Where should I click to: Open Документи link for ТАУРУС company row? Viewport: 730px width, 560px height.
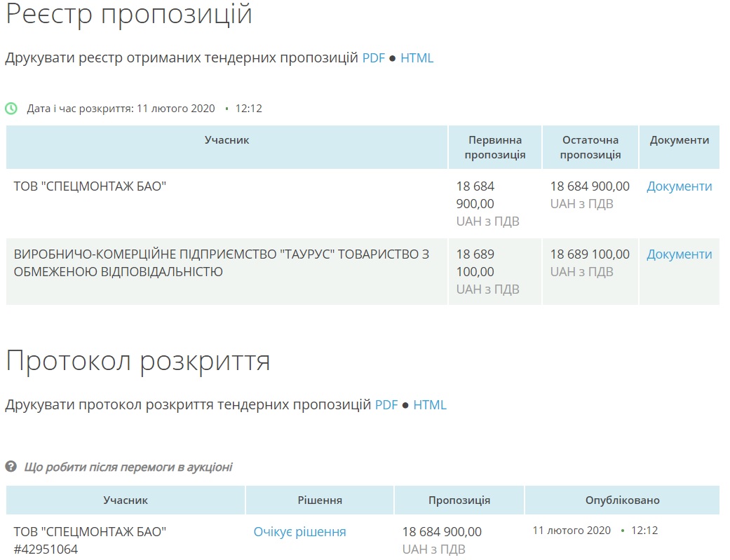click(680, 254)
